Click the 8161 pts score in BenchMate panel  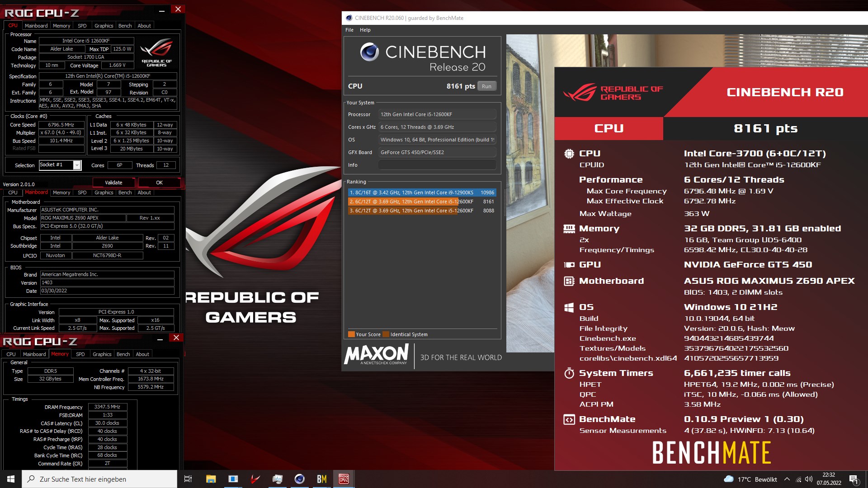coord(765,128)
